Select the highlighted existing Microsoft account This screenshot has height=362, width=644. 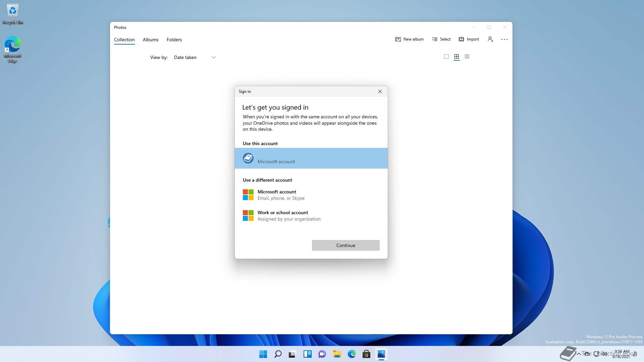[x=311, y=158]
